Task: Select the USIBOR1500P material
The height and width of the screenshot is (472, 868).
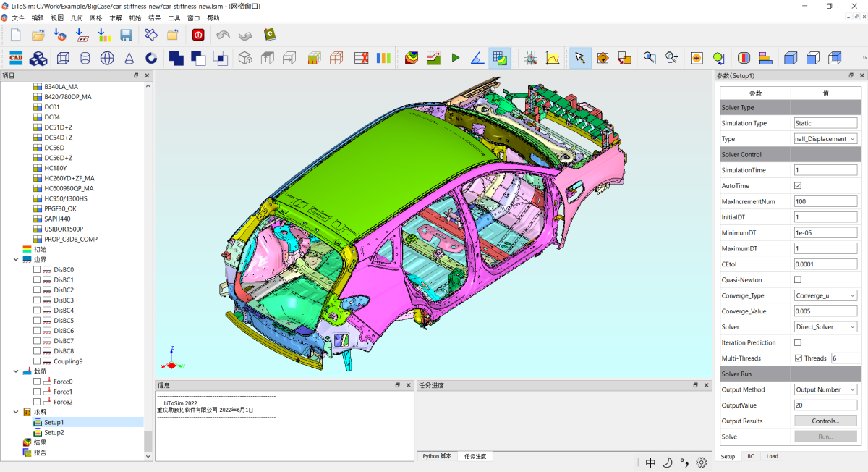Action: 63,229
